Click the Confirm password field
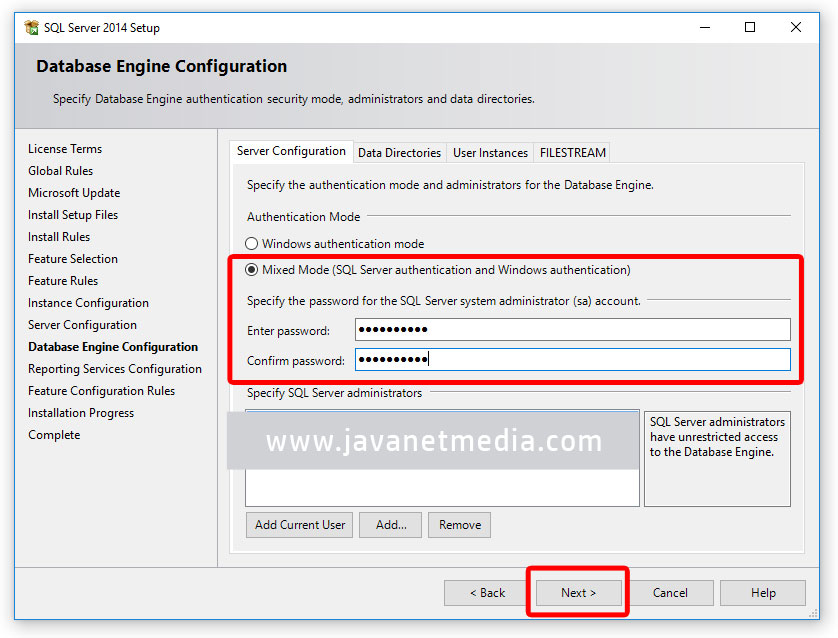838x638 pixels. [x=572, y=360]
